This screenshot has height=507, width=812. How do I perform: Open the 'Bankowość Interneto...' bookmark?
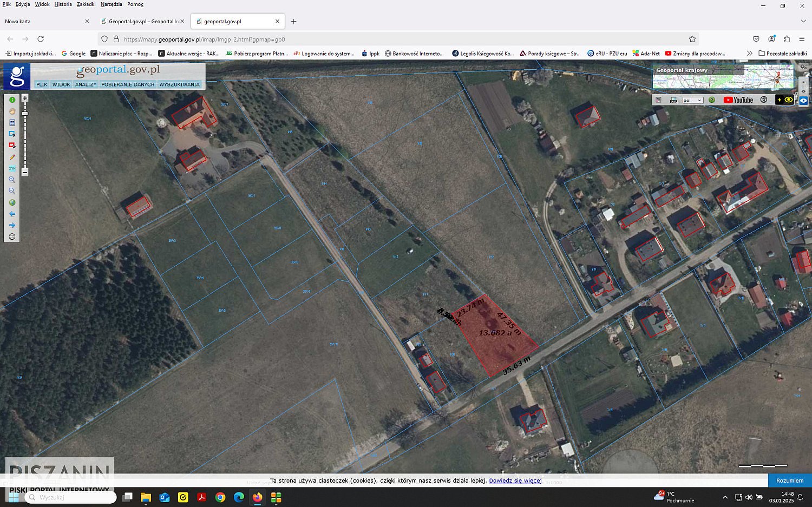pos(414,54)
